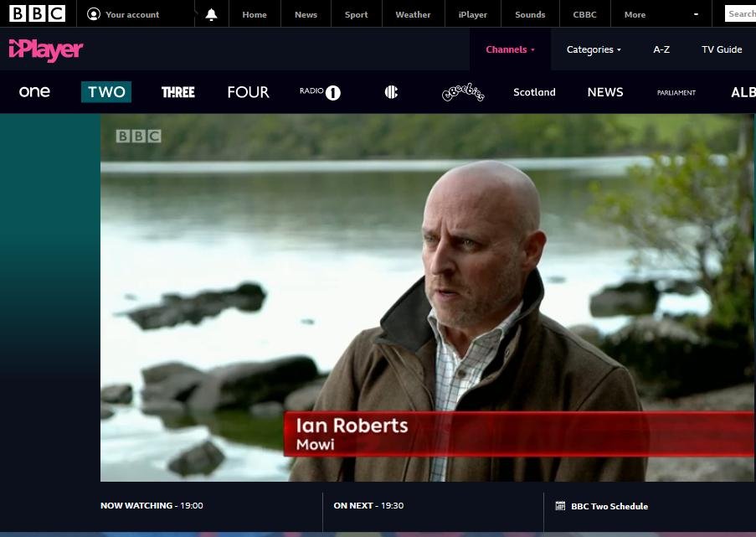Viewport: 756px width, 537px height.
Task: Open Radio 1 via its channel logo
Action: click(x=320, y=92)
